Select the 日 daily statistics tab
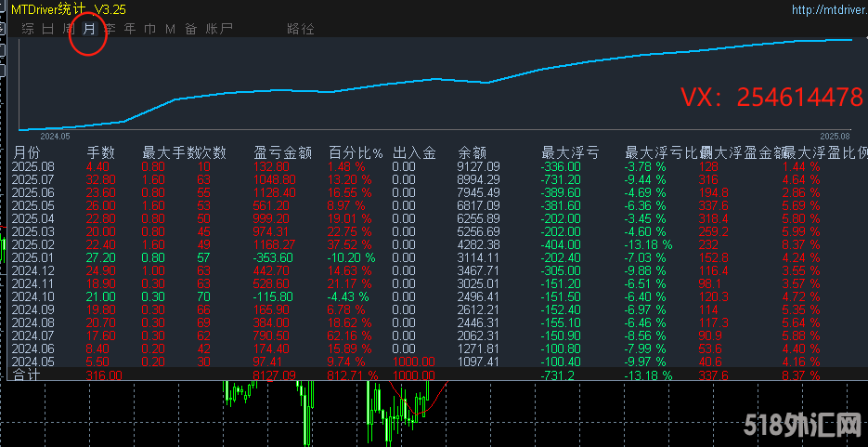The image size is (868, 447). pyautogui.click(x=48, y=29)
